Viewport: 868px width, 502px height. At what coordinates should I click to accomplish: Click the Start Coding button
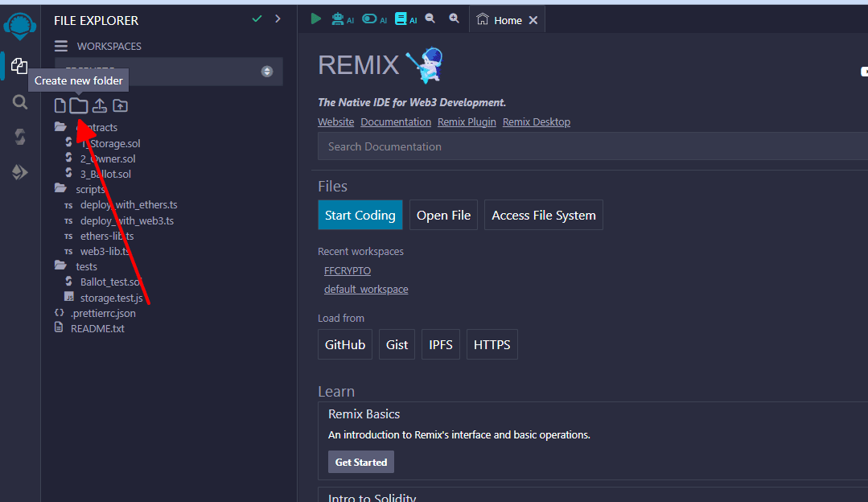pyautogui.click(x=360, y=215)
